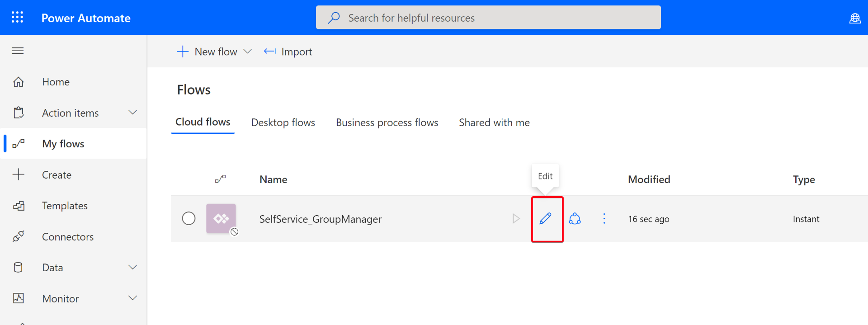Click the search for helpful resources field
Screen dimensions: 868x325
point(488,18)
